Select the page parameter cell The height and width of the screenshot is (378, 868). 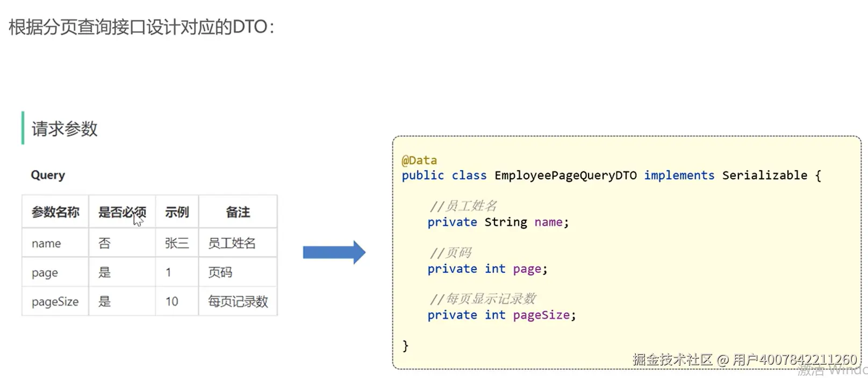pyautogui.click(x=55, y=273)
